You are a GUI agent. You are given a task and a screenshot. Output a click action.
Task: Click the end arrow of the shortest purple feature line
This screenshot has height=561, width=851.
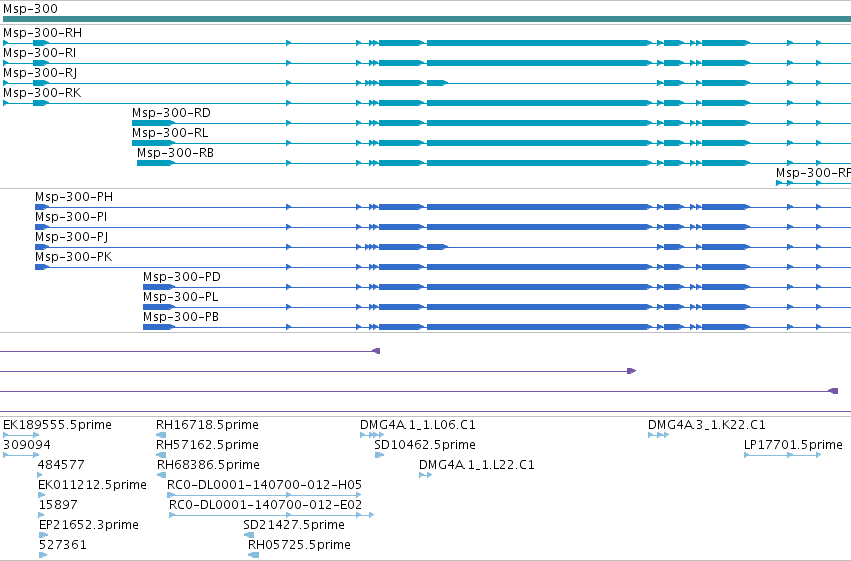point(376,351)
